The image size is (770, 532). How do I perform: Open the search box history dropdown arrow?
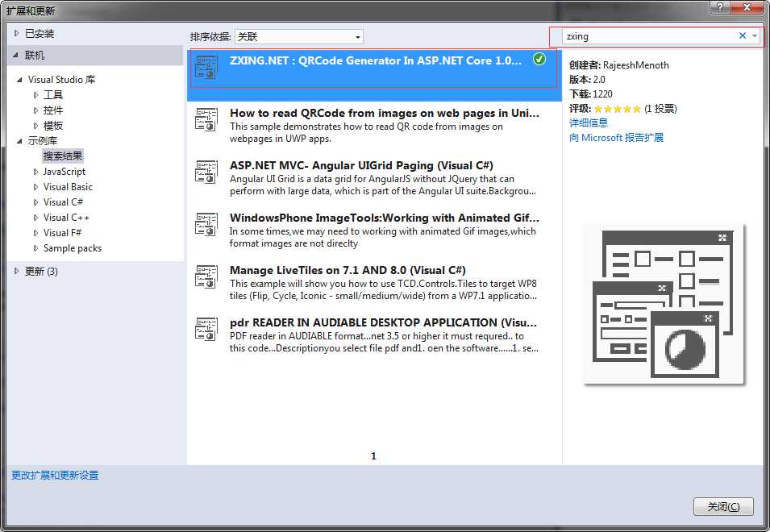click(x=755, y=35)
